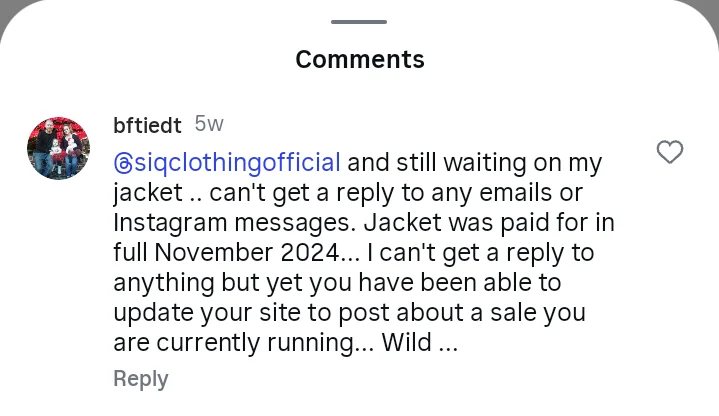Open bftiedt's profile picture
Image resolution: width=719 pixels, height=416 pixels.
58,148
